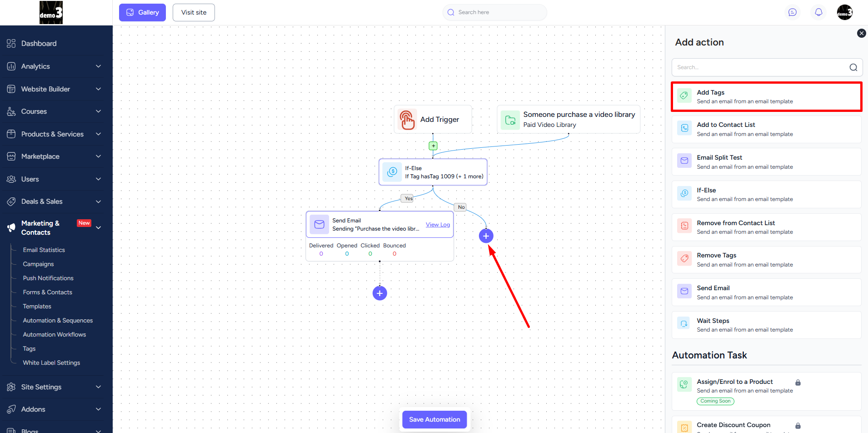Image resolution: width=868 pixels, height=433 pixels.
Task: Open Automation & Sequences submenu item
Action: pyautogui.click(x=58, y=321)
